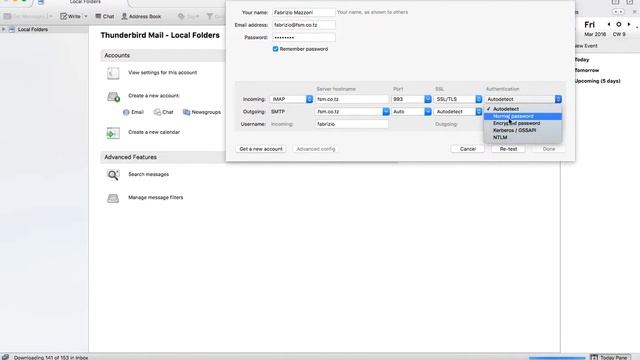The height and width of the screenshot is (360, 640).
Task: Click the Search messages magnifier icon
Action: [113, 175]
